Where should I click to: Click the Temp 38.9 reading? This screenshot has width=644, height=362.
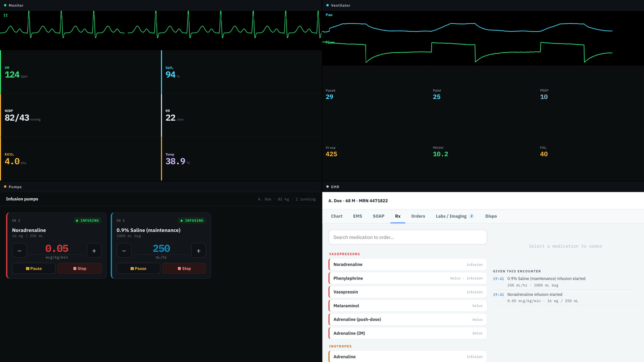175,161
